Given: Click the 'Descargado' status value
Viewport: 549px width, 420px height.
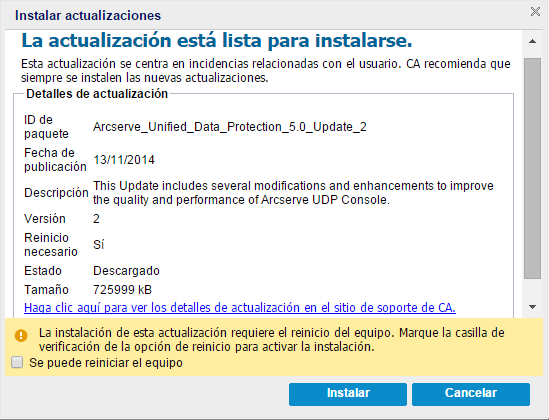Looking at the screenshot, I should point(126,271).
